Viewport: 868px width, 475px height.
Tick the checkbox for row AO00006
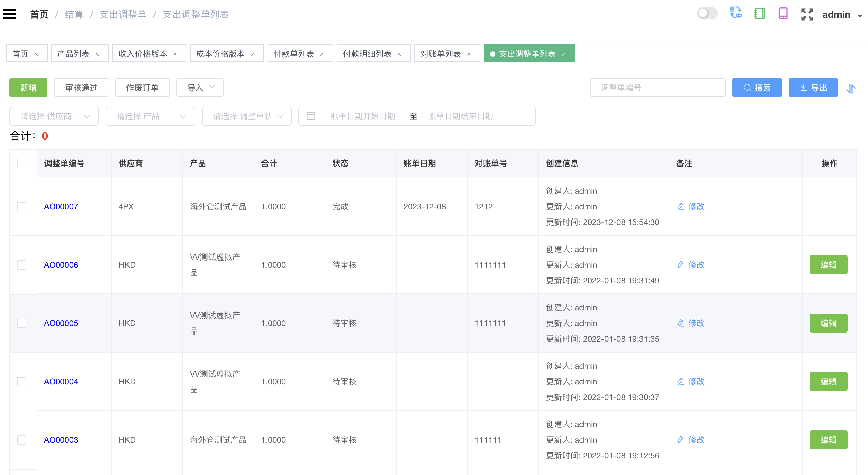(x=22, y=265)
